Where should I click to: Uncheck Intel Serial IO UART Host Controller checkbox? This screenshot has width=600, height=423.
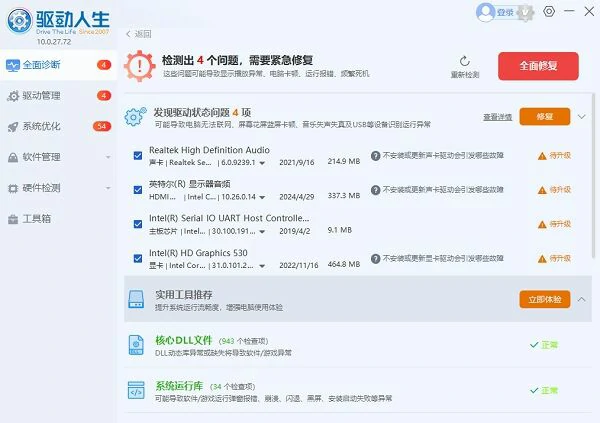pos(138,224)
